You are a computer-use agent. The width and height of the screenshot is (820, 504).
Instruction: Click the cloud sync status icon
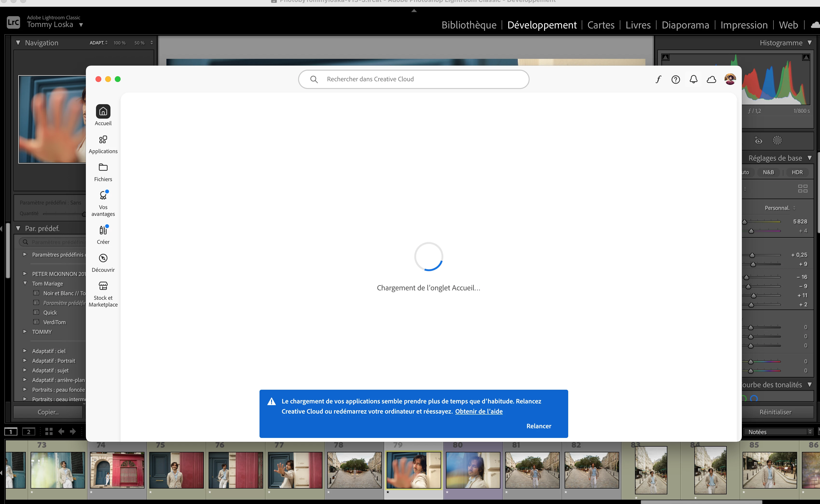[711, 79]
